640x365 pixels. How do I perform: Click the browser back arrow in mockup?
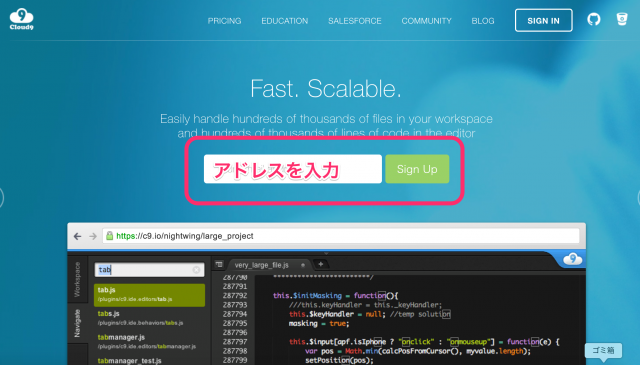[78, 236]
